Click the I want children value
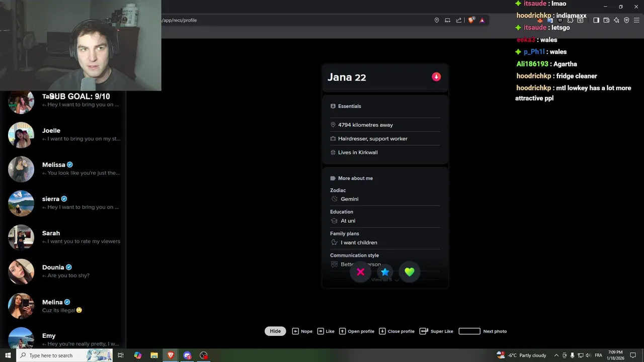The height and width of the screenshot is (362, 644). pos(359,242)
